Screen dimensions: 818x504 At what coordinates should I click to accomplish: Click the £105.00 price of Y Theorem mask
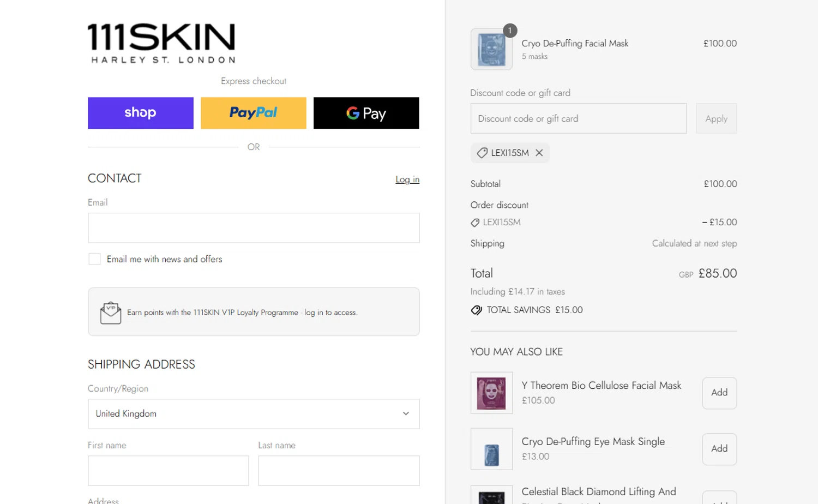(538, 400)
